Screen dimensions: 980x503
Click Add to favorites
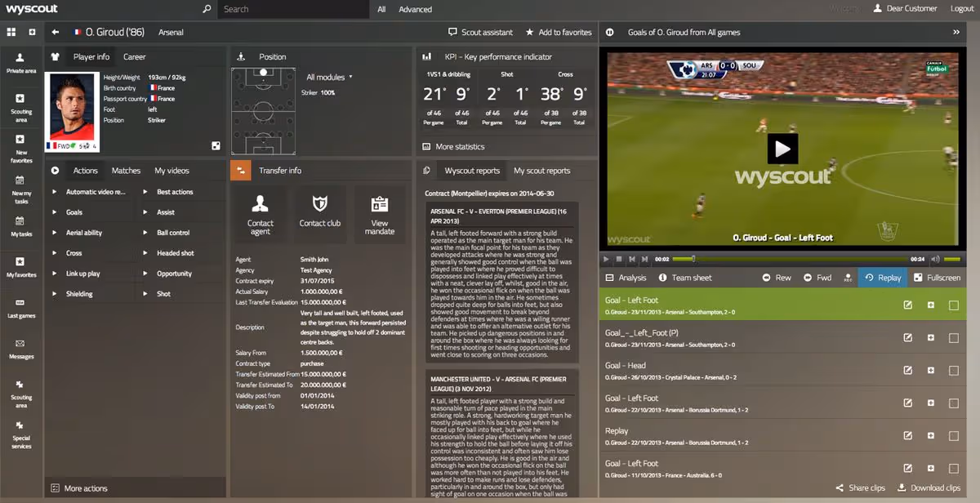pyautogui.click(x=559, y=33)
